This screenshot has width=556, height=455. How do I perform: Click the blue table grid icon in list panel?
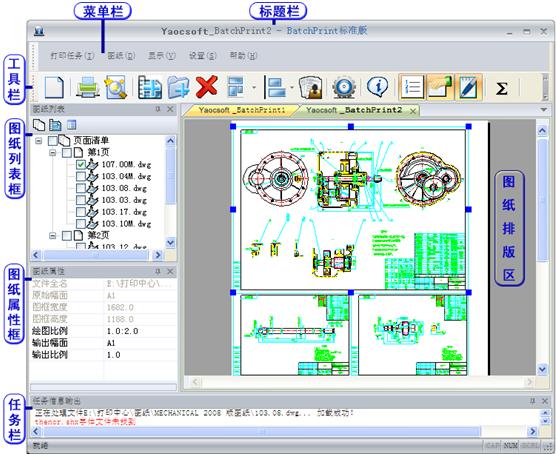[72, 125]
